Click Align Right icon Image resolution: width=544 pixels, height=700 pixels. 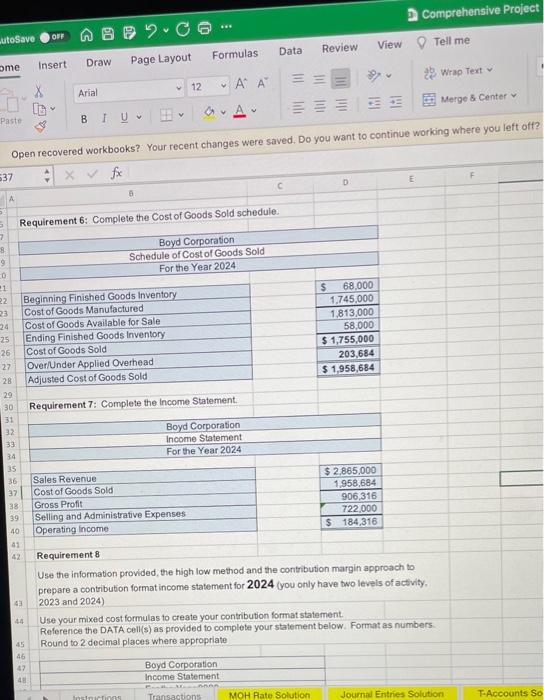click(341, 105)
